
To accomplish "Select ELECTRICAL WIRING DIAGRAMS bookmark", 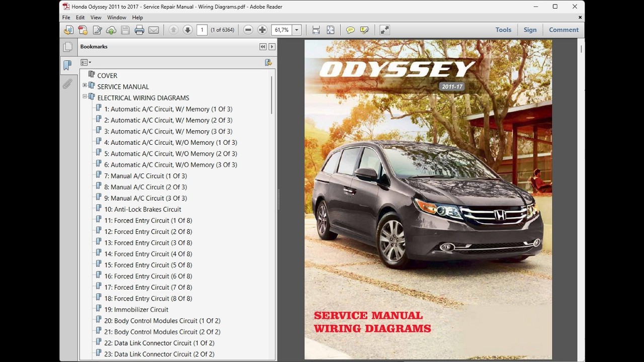I will click(x=143, y=98).
